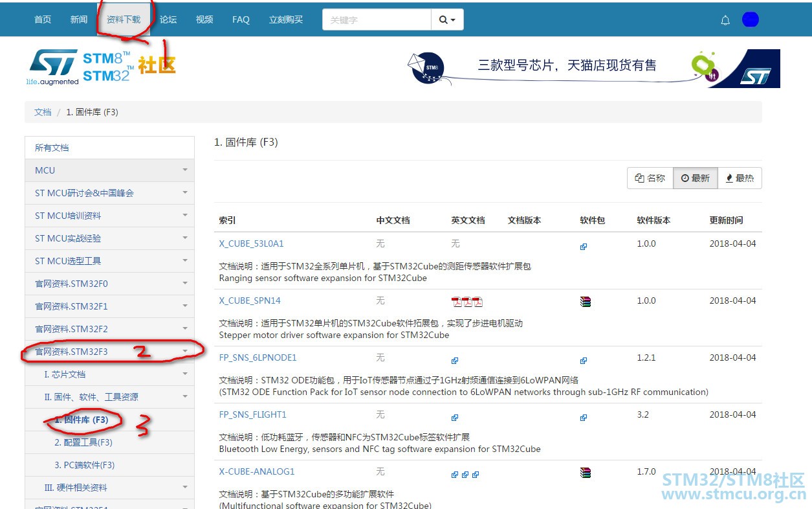Expand III. 硬件相关资料 subsection
The width and height of the screenshot is (812, 509).
pyautogui.click(x=109, y=488)
